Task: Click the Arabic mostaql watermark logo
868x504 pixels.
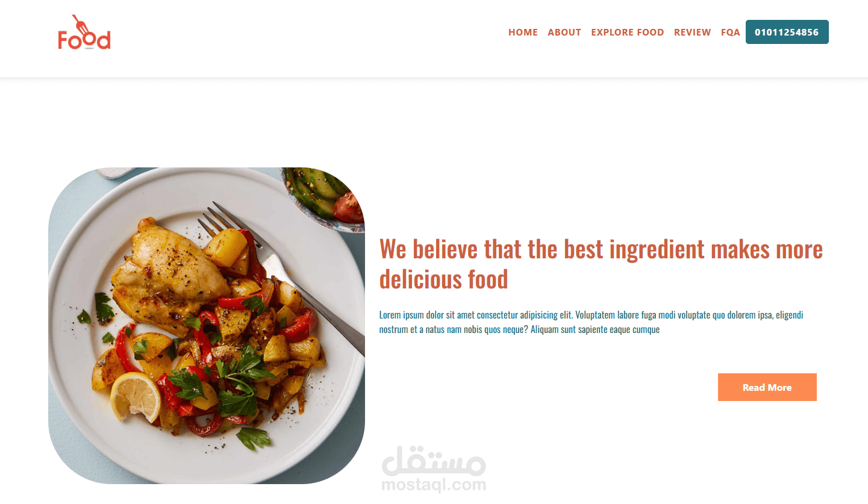Action: [x=434, y=460]
